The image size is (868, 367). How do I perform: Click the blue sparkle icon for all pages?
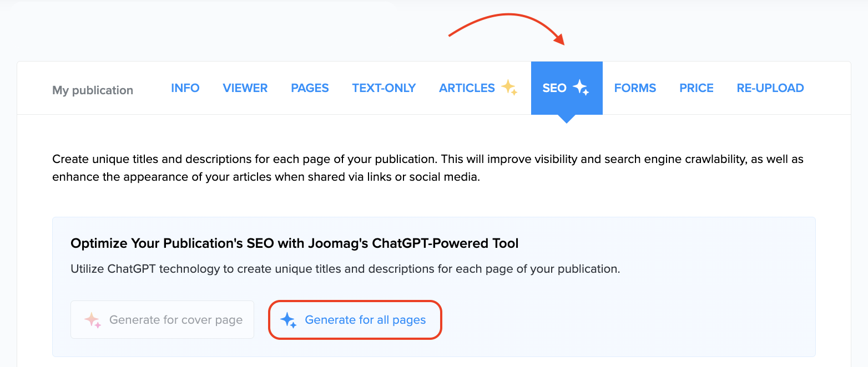click(x=288, y=320)
